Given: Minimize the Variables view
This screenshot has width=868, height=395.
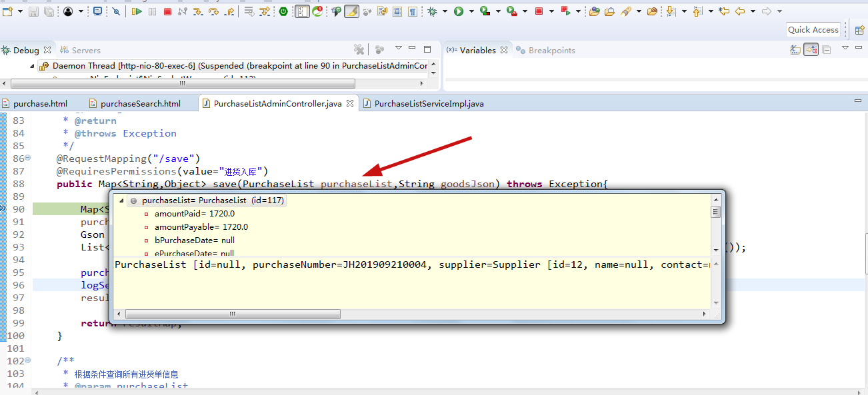Looking at the screenshot, I should 859,49.
